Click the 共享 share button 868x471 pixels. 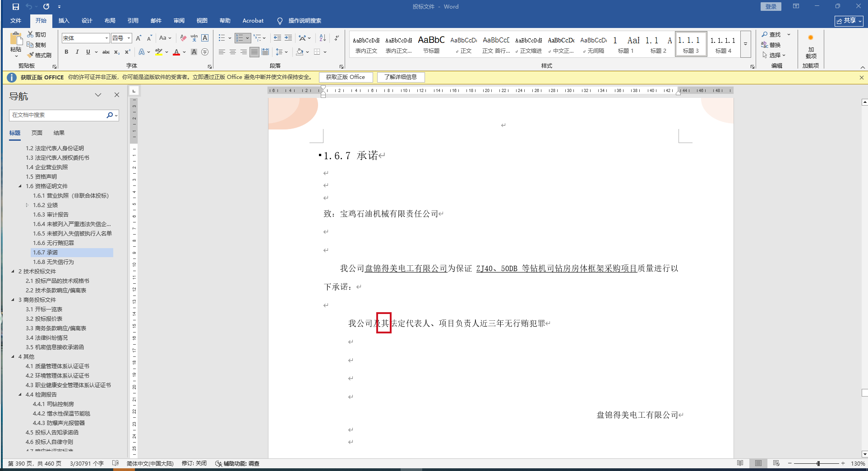850,21
